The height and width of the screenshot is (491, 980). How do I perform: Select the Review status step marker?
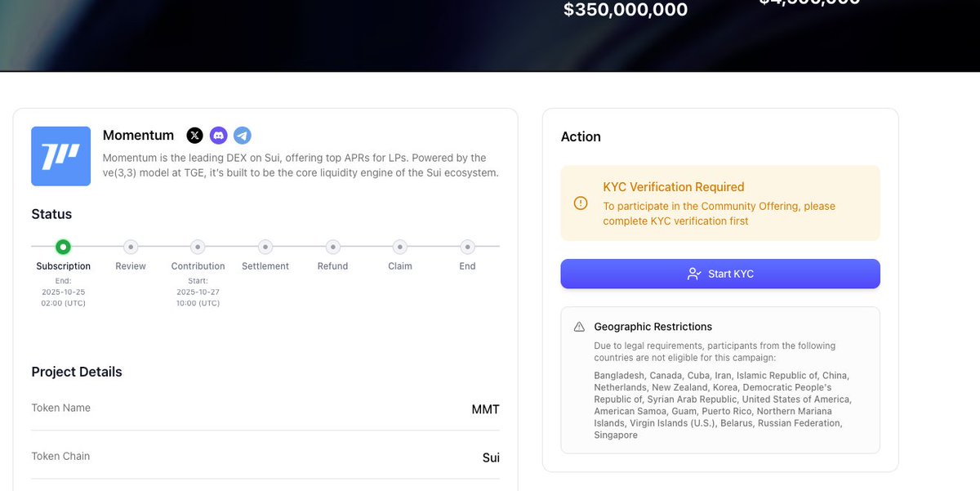click(x=131, y=247)
